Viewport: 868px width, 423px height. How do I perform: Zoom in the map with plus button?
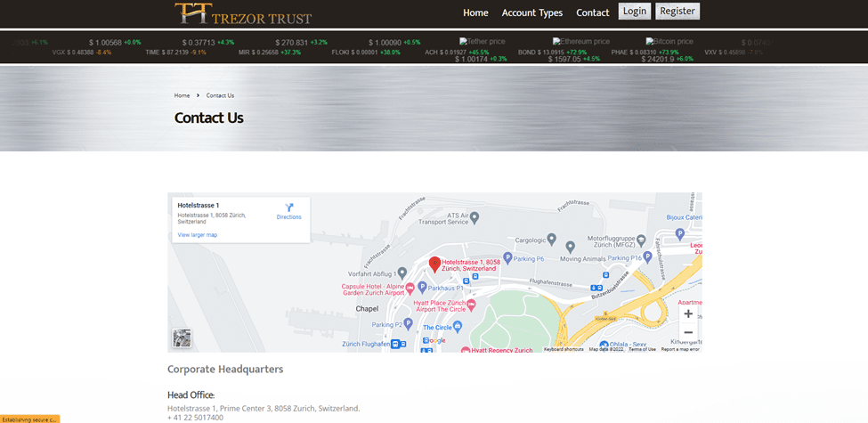(x=688, y=314)
